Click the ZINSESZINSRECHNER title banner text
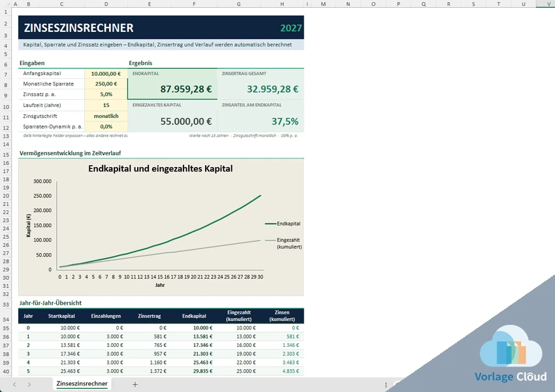 tap(78, 28)
